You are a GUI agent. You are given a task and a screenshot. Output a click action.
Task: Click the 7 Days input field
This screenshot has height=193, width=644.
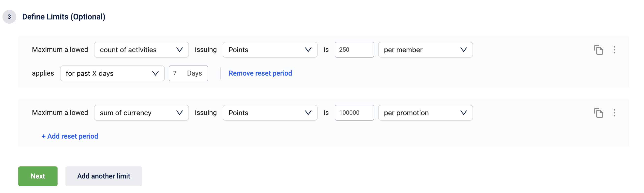click(x=188, y=73)
